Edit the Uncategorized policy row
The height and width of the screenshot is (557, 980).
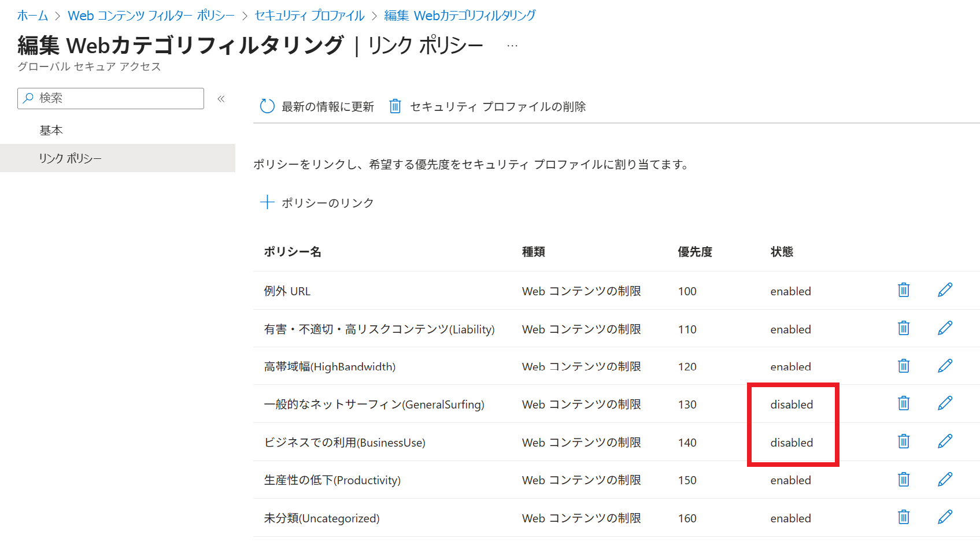click(x=945, y=517)
